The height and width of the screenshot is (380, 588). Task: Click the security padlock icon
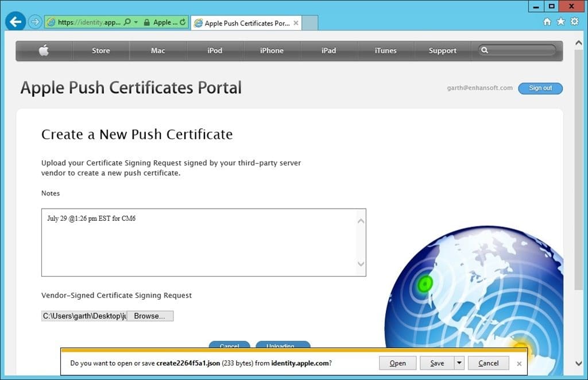147,22
